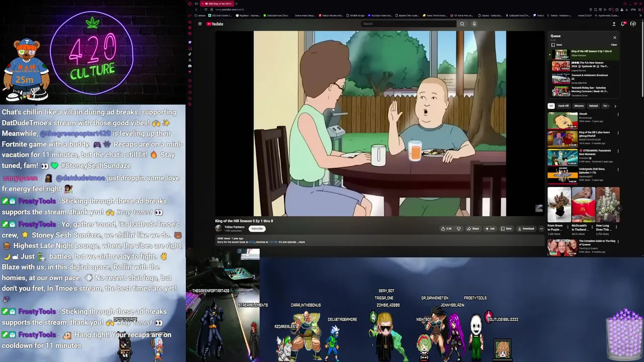Image resolution: width=644 pixels, height=362 pixels.
Task: Click the zanyqueen username in chat
Action: click(x=20, y=178)
